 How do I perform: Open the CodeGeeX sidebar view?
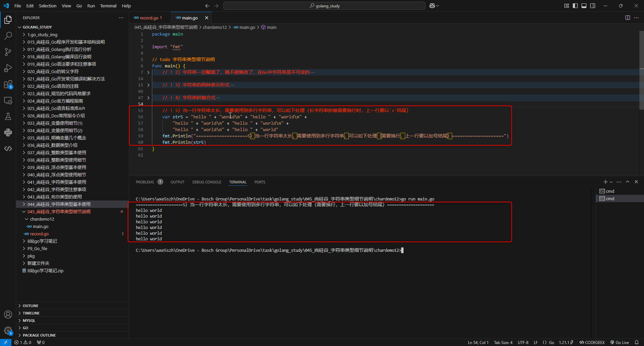point(8,149)
